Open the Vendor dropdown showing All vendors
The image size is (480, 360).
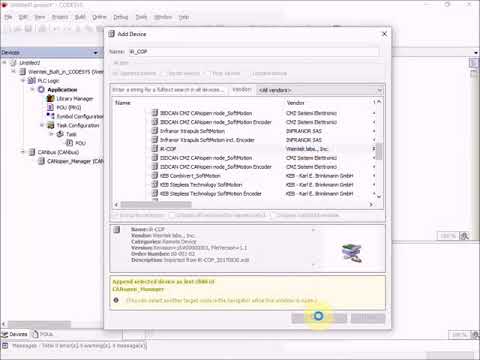pyautogui.click(x=319, y=90)
